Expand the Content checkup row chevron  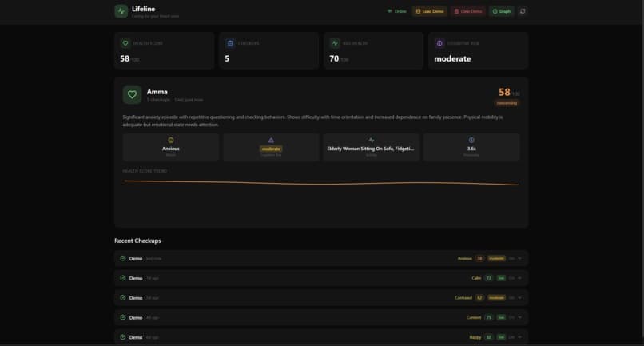pos(519,318)
